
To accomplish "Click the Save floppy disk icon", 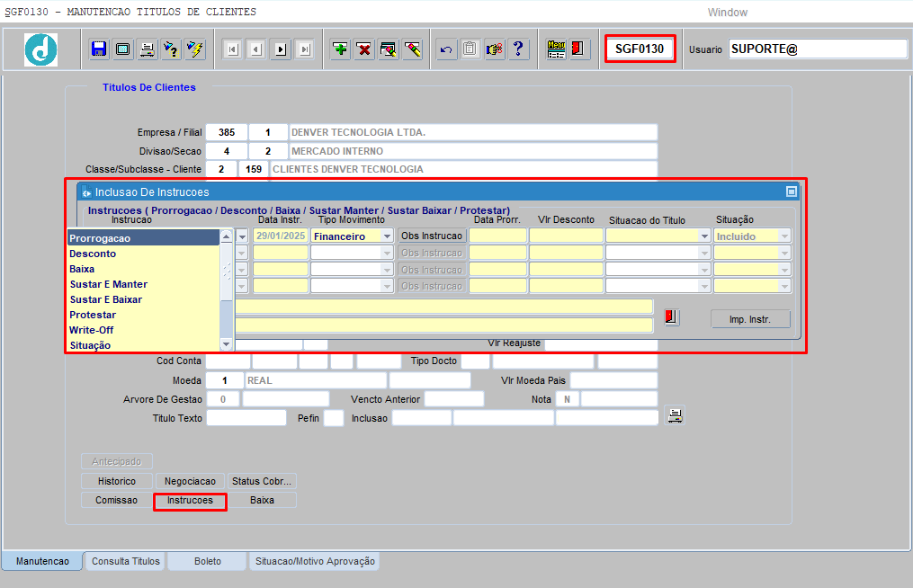I will tap(99, 49).
